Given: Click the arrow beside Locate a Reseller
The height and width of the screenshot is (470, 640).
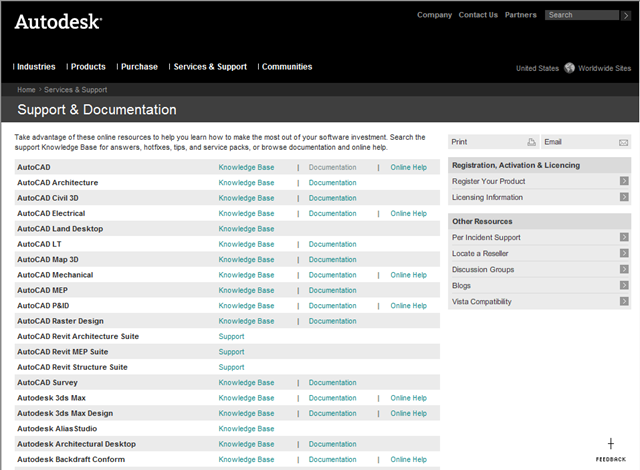Looking at the screenshot, I should (x=624, y=253).
